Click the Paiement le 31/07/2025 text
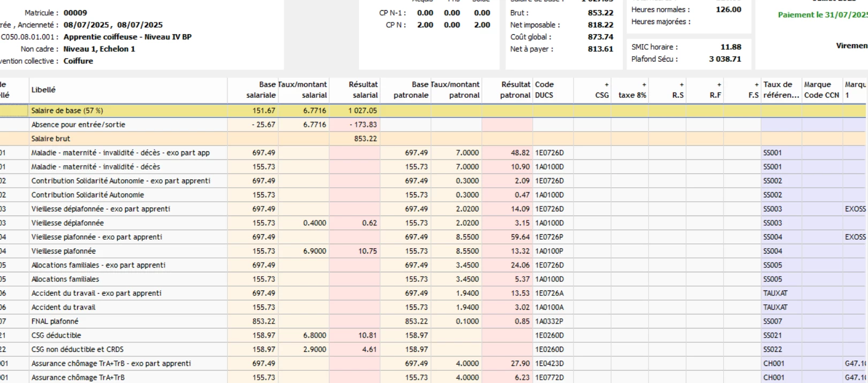The height and width of the screenshot is (383, 868). coord(822,15)
